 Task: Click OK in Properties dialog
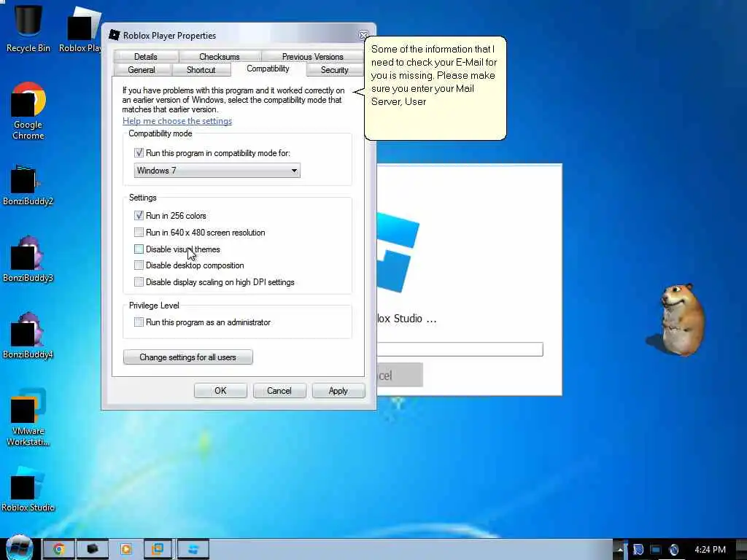click(220, 391)
